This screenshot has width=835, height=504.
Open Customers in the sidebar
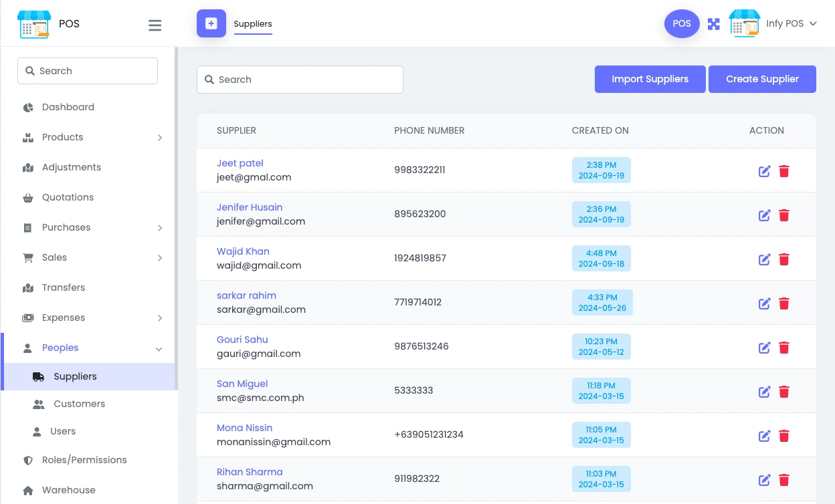[x=79, y=404]
